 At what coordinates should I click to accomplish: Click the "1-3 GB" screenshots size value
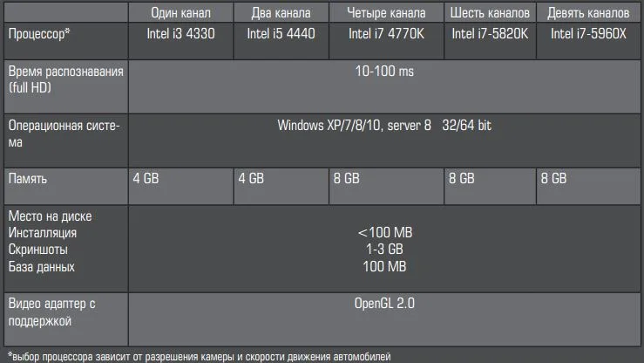(384, 250)
